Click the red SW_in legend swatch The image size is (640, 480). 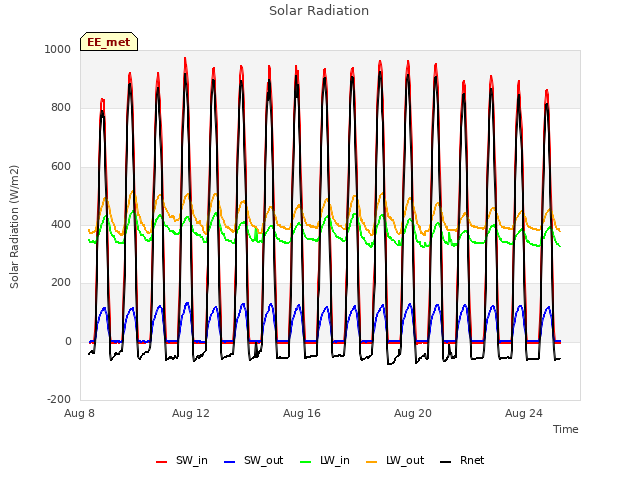tap(162, 462)
